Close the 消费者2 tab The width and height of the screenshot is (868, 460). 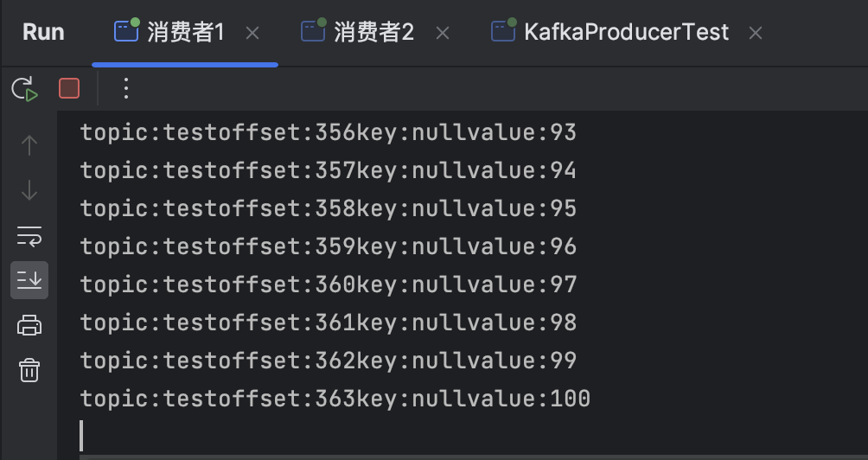point(443,33)
